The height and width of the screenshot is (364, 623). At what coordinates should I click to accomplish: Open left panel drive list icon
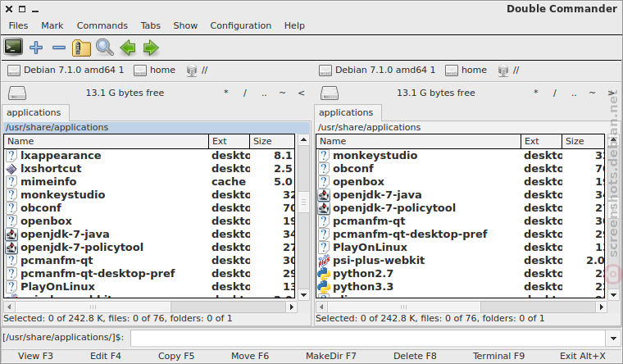click(x=17, y=93)
